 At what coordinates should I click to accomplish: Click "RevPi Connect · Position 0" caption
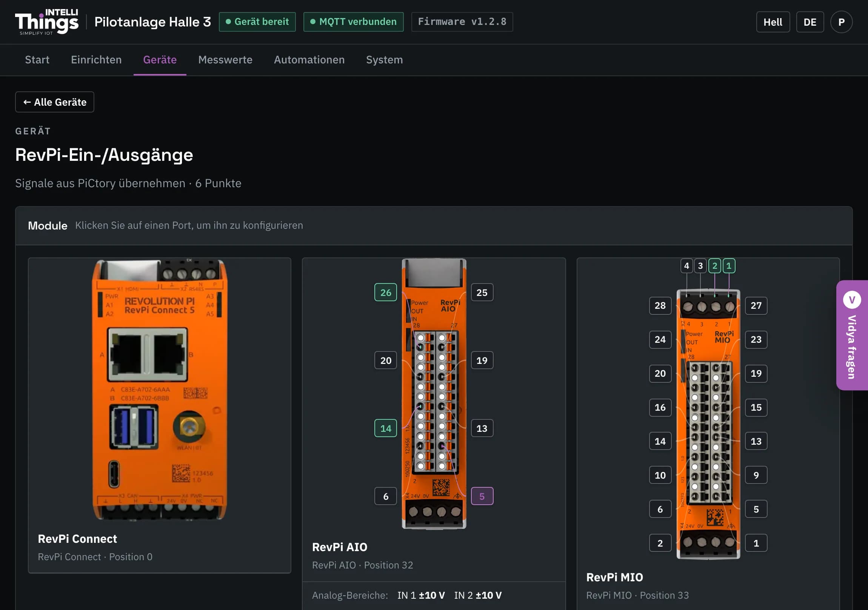pos(95,557)
